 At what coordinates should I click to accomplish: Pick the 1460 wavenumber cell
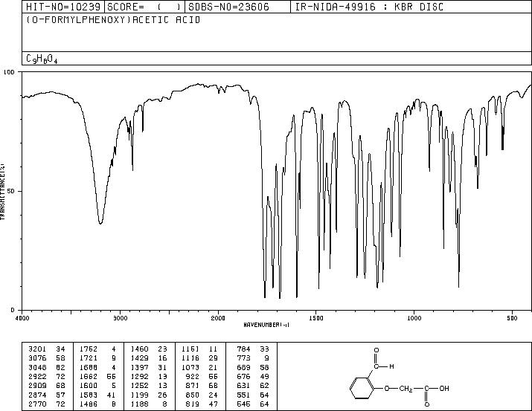139,349
